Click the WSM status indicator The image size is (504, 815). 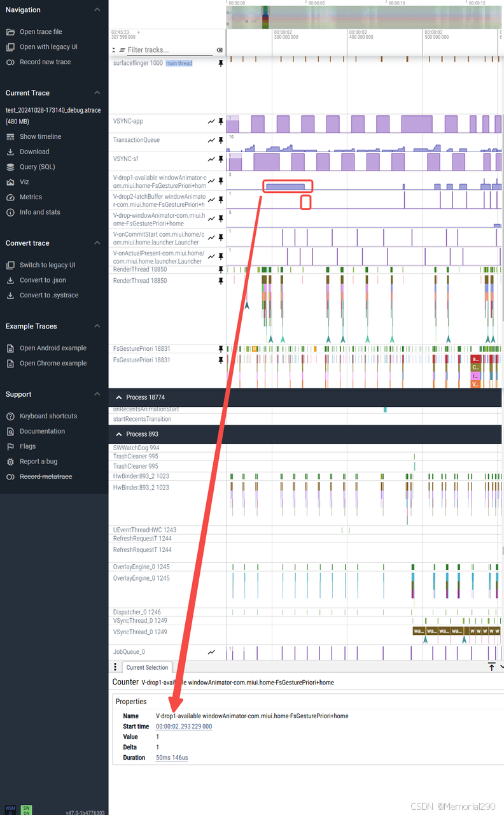[10, 810]
